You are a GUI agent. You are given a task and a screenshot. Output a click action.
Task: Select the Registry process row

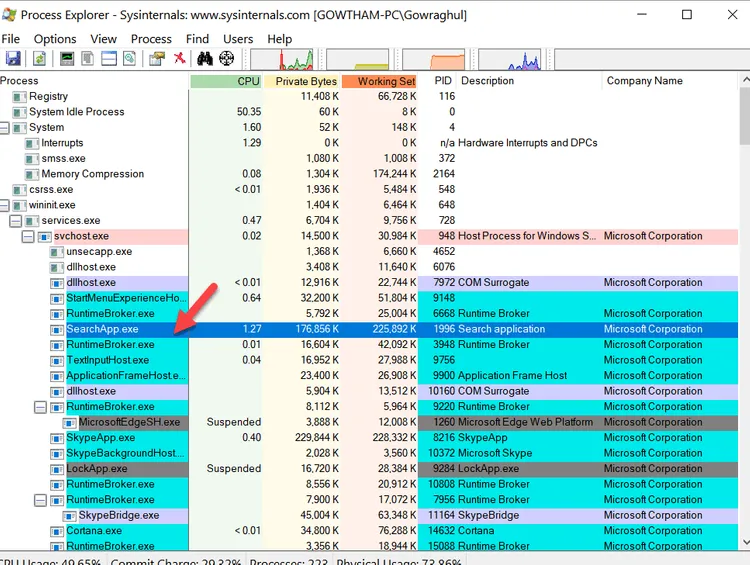tap(369, 97)
